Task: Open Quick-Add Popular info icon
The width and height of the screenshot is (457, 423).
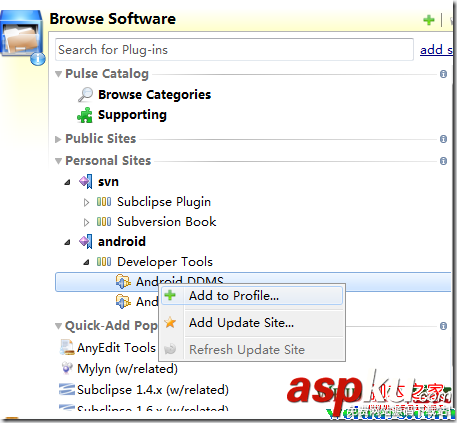Action: [x=443, y=326]
